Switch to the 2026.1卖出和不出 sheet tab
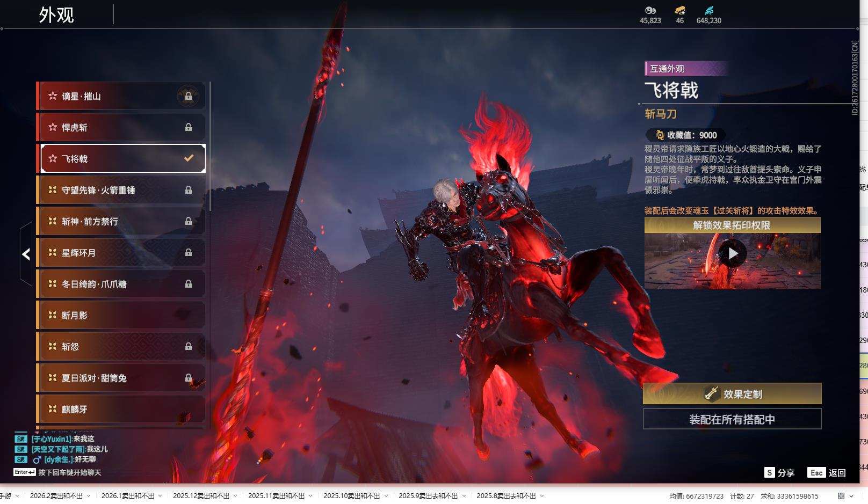 [x=128, y=496]
